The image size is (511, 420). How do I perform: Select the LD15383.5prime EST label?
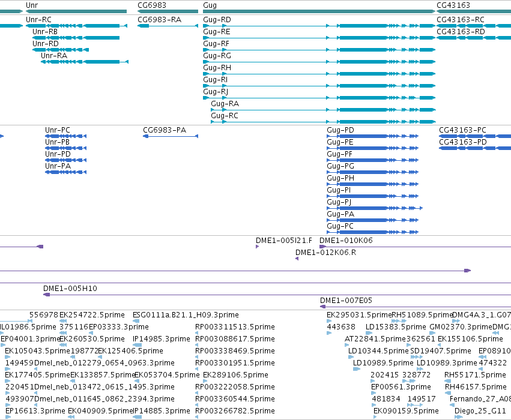coord(396,327)
